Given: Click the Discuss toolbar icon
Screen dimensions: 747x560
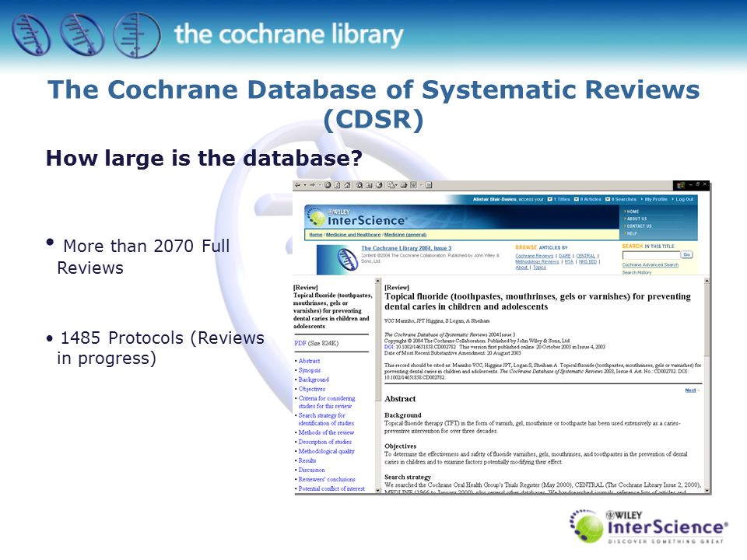Looking at the screenshot, I should coord(429,185).
